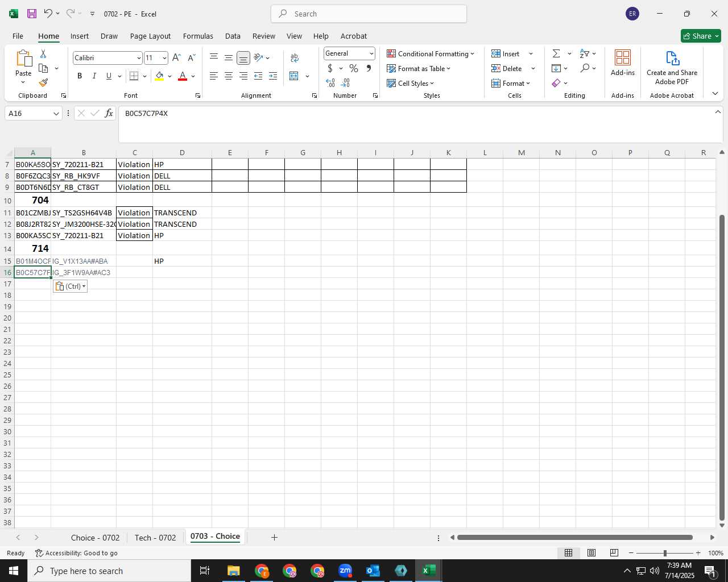Viewport: 728px width, 582px height.
Task: Click the zoom slider handle
Action: coord(665,553)
